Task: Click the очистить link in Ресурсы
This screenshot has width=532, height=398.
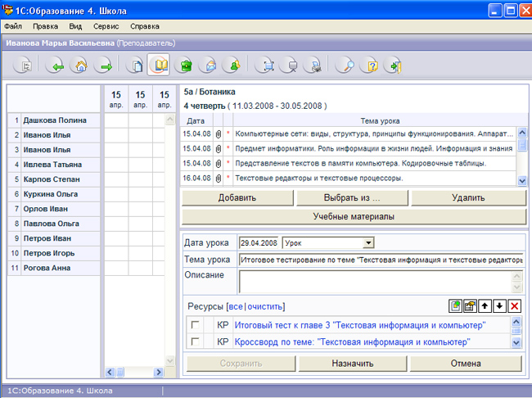Action: click(265, 306)
